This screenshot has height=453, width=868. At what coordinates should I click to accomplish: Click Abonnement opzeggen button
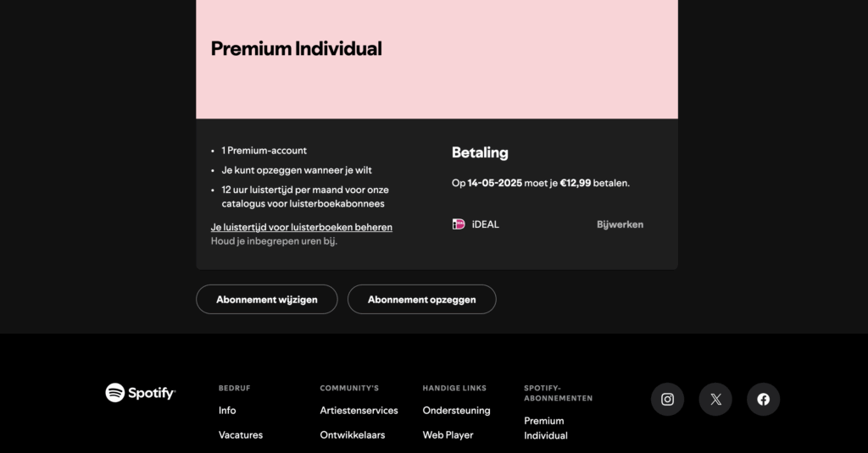pyautogui.click(x=422, y=299)
